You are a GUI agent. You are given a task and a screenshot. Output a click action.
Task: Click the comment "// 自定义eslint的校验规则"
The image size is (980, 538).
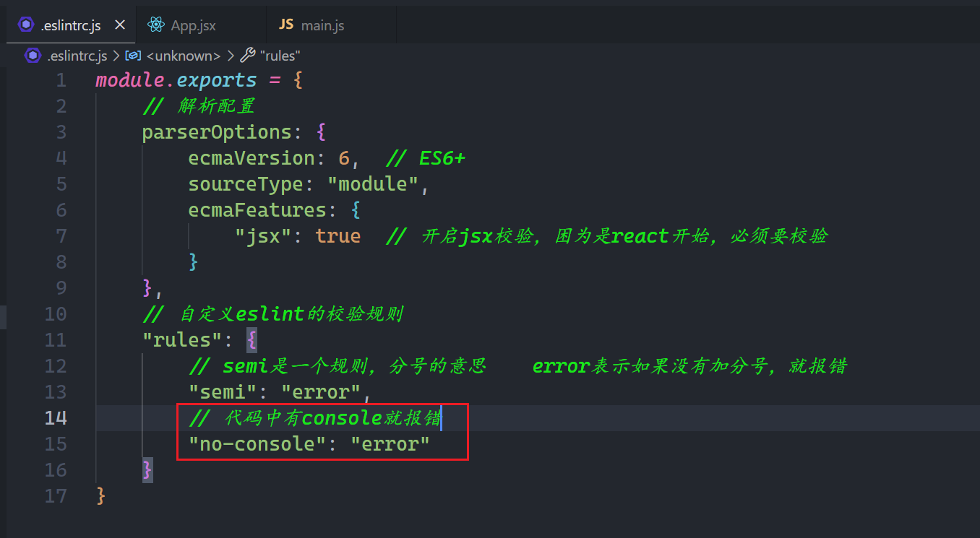272,315
